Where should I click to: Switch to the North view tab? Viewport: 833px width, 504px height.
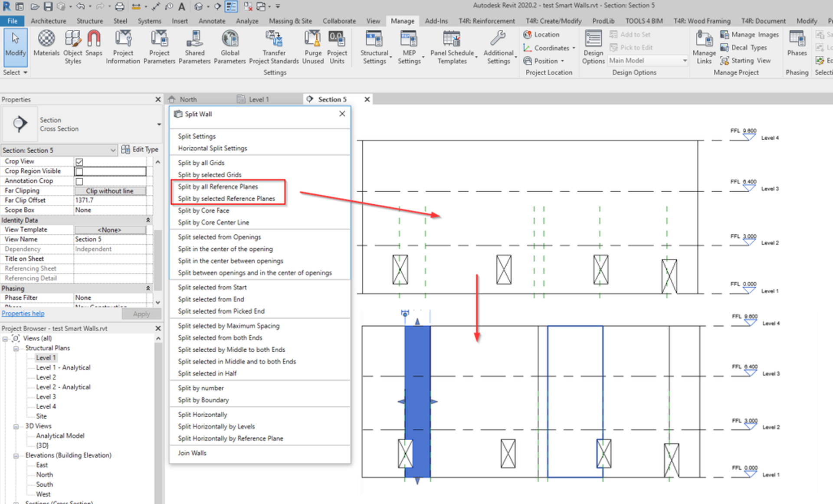[188, 99]
